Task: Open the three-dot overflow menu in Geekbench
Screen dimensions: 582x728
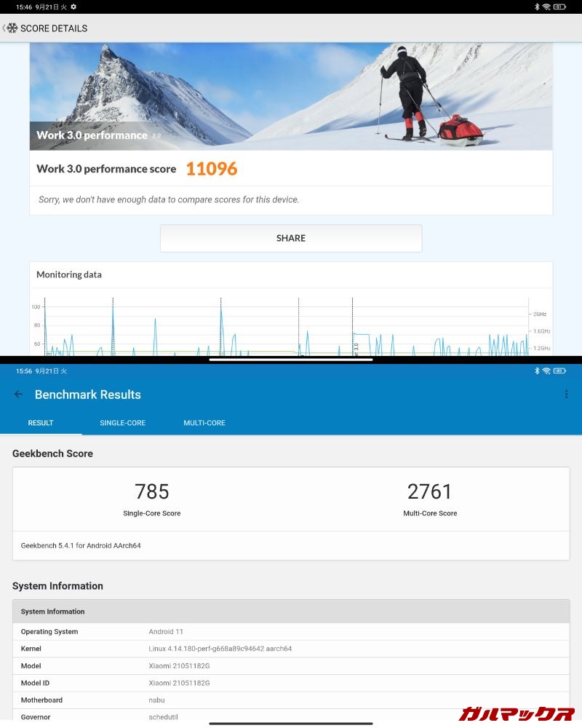Action: click(566, 395)
